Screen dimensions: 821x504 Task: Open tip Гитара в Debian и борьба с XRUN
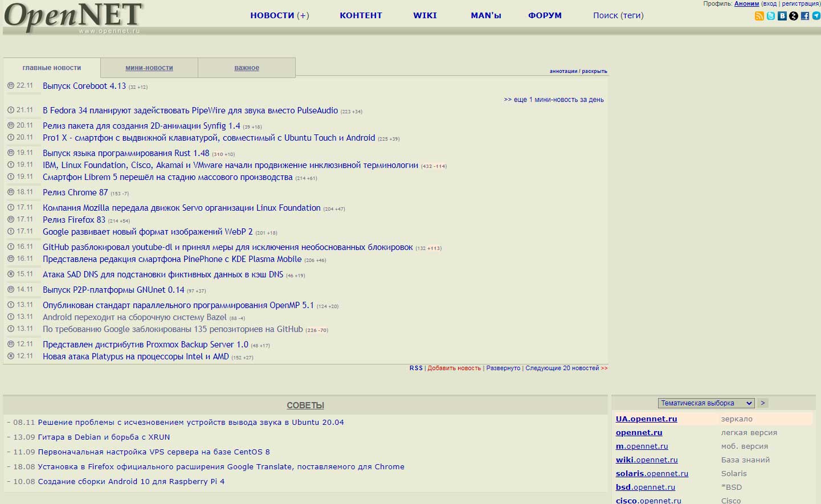(104, 437)
